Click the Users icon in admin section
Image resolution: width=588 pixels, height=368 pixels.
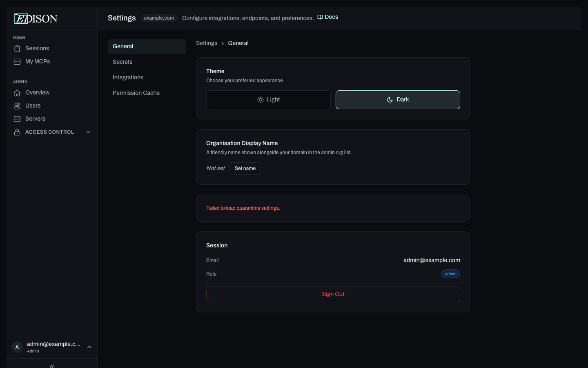tap(17, 105)
